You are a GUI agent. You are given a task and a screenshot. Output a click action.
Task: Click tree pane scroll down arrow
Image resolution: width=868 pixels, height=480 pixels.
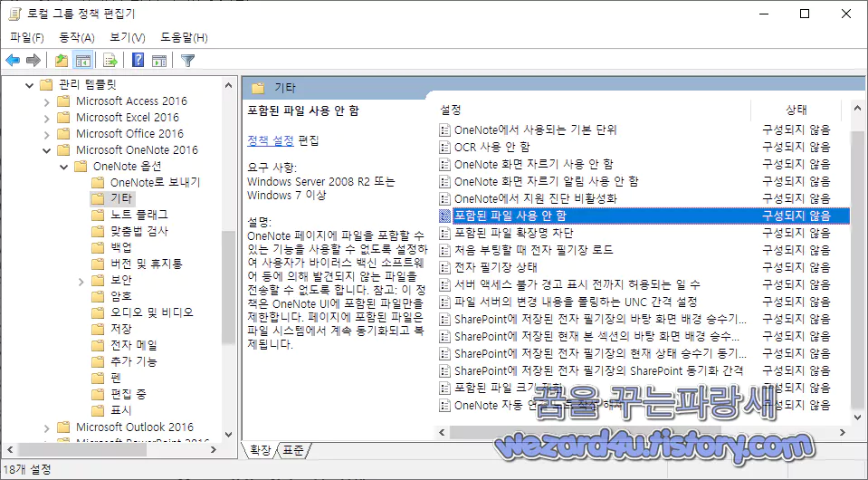pos(229,435)
